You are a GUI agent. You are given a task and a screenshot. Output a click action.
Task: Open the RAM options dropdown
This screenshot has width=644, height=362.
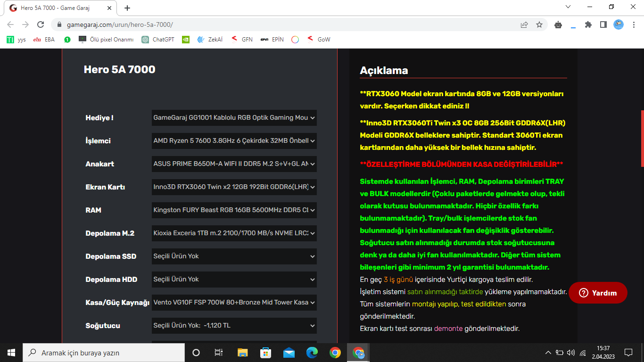pyautogui.click(x=234, y=210)
